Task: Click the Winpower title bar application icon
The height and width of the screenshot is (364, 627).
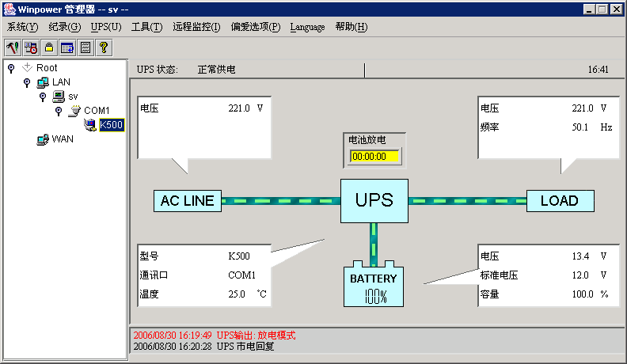Action: [9, 9]
